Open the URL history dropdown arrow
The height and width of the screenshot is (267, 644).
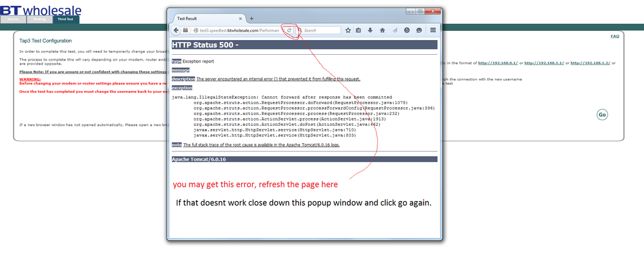(x=282, y=30)
